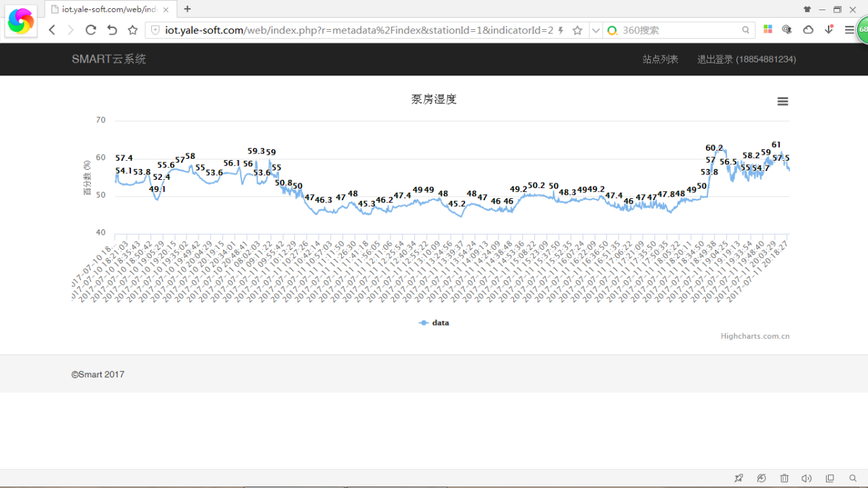This screenshot has height=488, width=868.
Task: Mute page sound via speaker icon
Action: point(806,478)
